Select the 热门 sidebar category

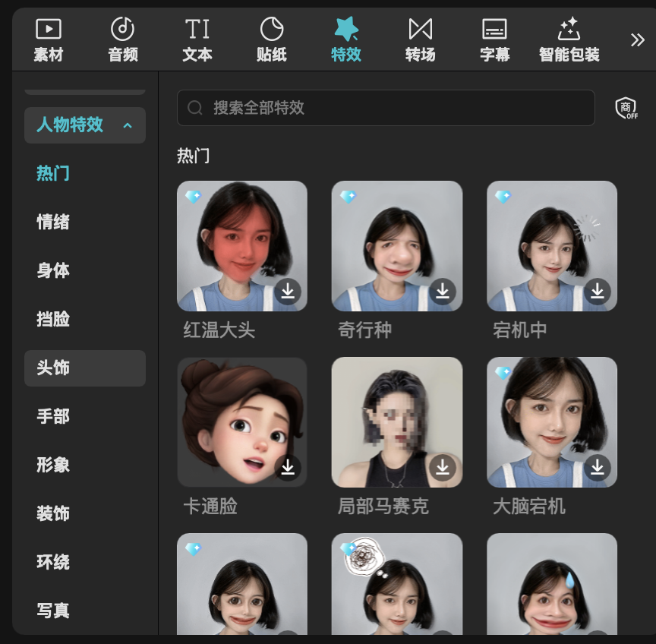[x=52, y=173]
